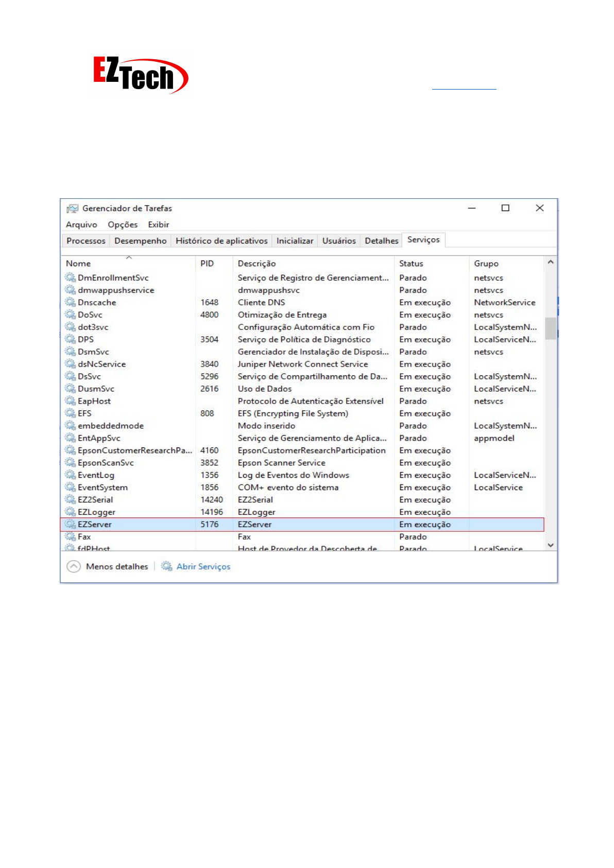The width and height of the screenshot is (614, 868).
Task: Open the Exibir menu
Action: tap(159, 224)
